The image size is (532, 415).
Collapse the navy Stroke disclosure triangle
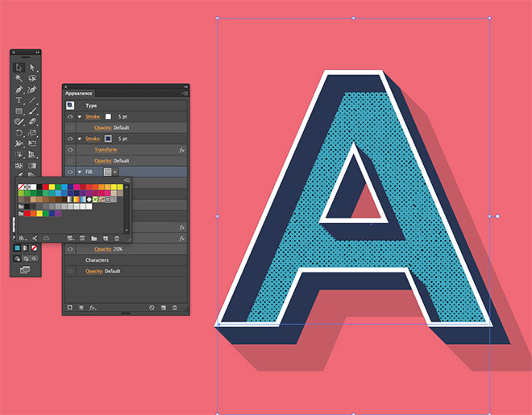tap(80, 139)
